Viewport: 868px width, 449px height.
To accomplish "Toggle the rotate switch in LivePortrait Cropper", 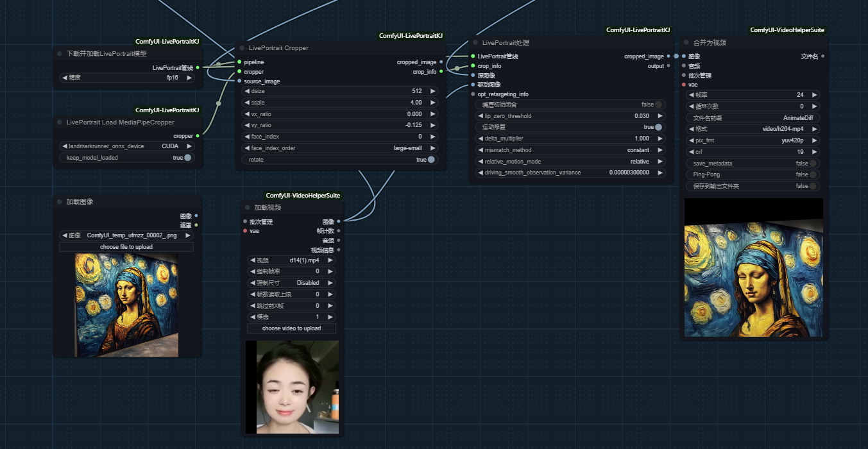I will click(431, 160).
